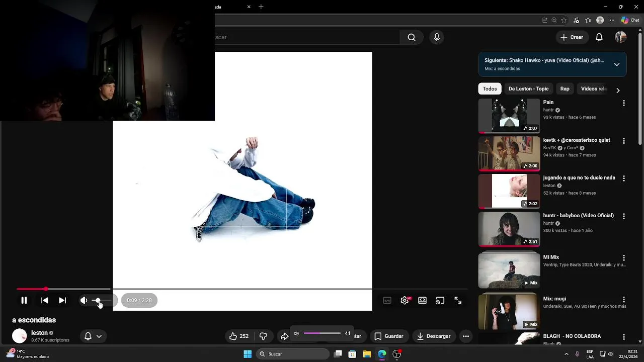The width and height of the screenshot is (644, 362).
Task: Open File Explorer from the taskbar
Action: click(x=367, y=354)
